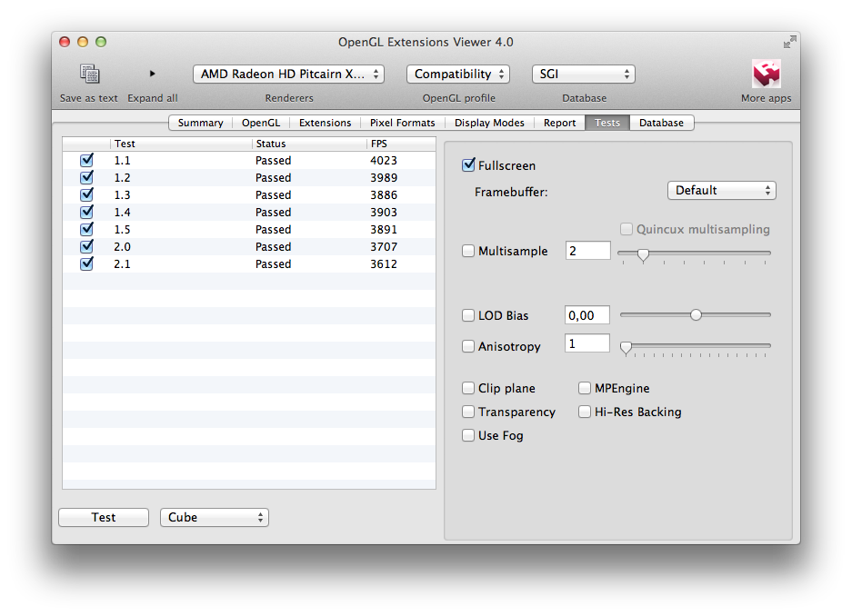Uncheck test 2.0 checkbox
852x616 pixels.
pos(86,246)
